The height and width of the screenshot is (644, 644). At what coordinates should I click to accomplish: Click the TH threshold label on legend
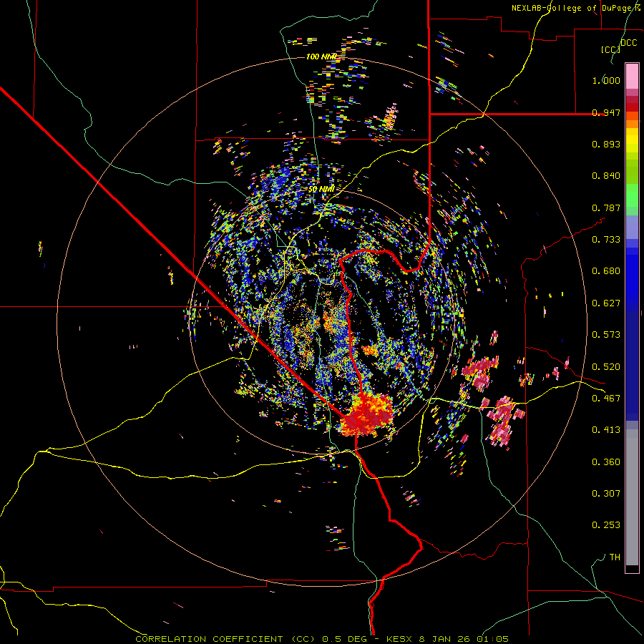click(615, 557)
